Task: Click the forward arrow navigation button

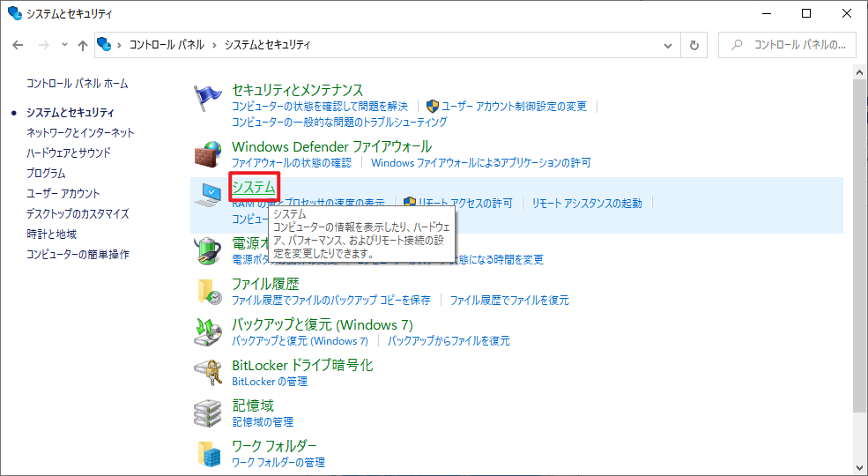Action: 44,45
